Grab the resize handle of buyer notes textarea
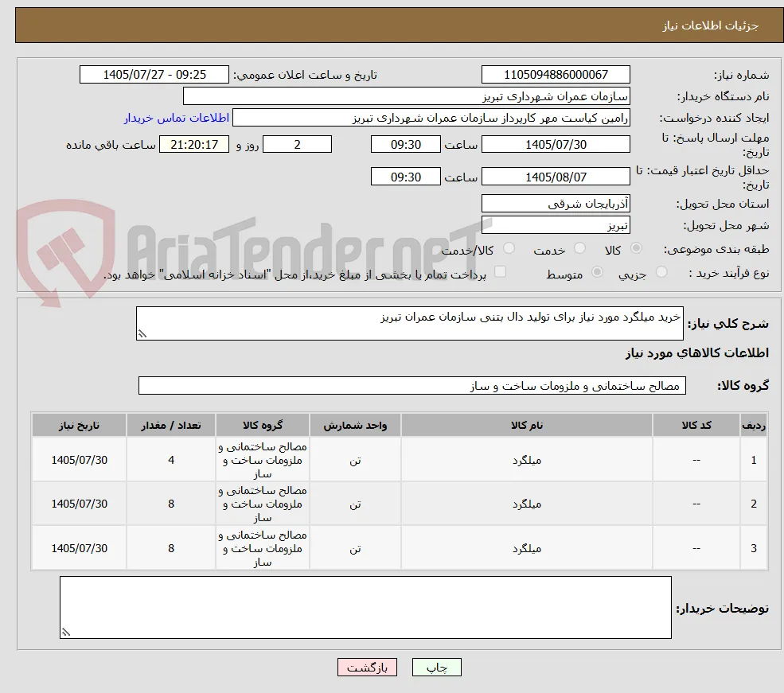 [x=65, y=632]
